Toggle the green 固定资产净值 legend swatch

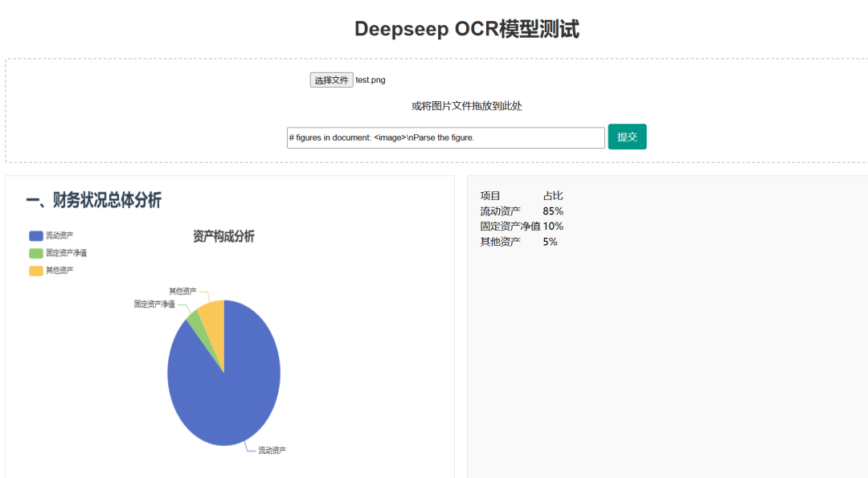36,253
